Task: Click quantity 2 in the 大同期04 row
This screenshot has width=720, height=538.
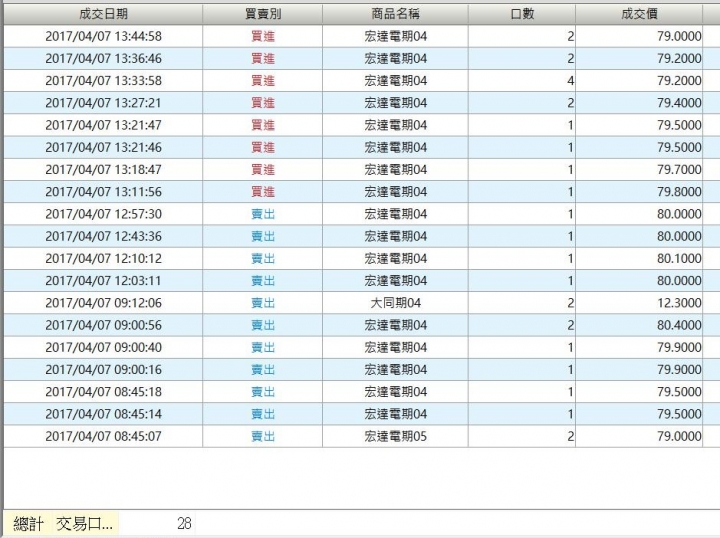Action: [x=570, y=303]
